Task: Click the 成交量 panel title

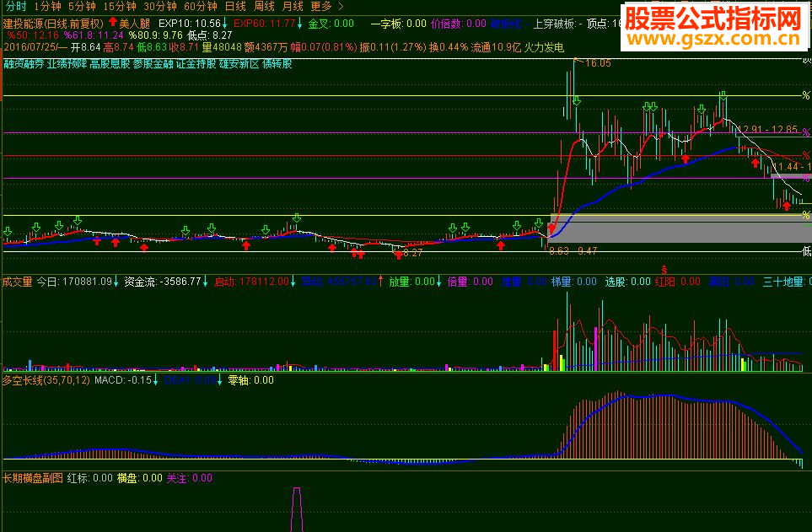Action: point(17,282)
